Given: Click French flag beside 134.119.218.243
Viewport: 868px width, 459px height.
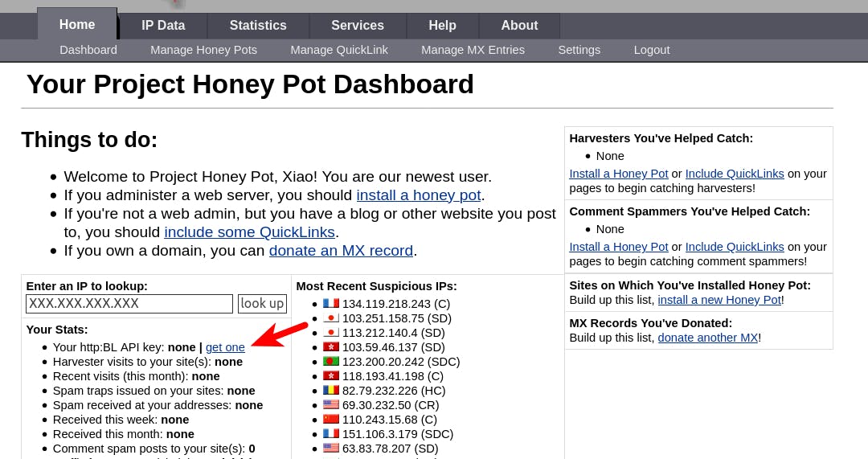Looking at the screenshot, I should point(331,303).
